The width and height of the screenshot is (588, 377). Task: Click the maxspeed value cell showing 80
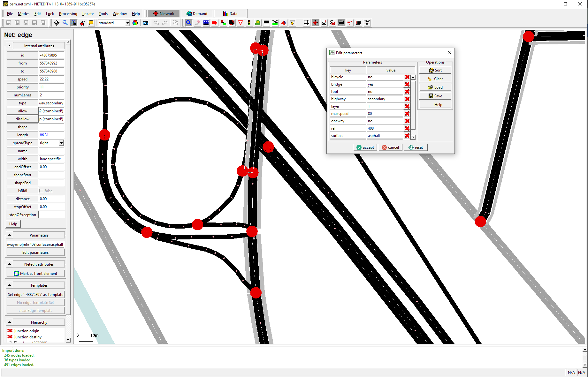(385, 114)
